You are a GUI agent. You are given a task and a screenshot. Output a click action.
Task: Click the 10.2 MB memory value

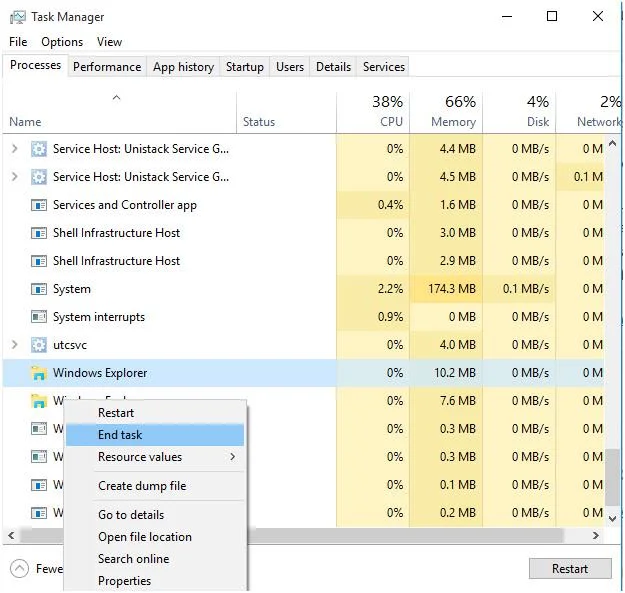(x=455, y=373)
